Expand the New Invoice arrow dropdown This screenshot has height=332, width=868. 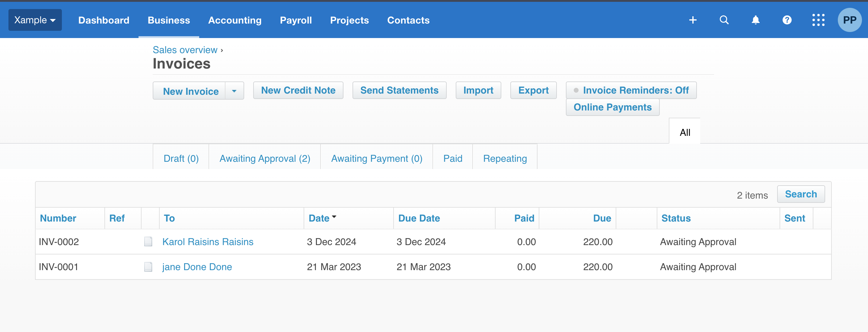point(234,91)
